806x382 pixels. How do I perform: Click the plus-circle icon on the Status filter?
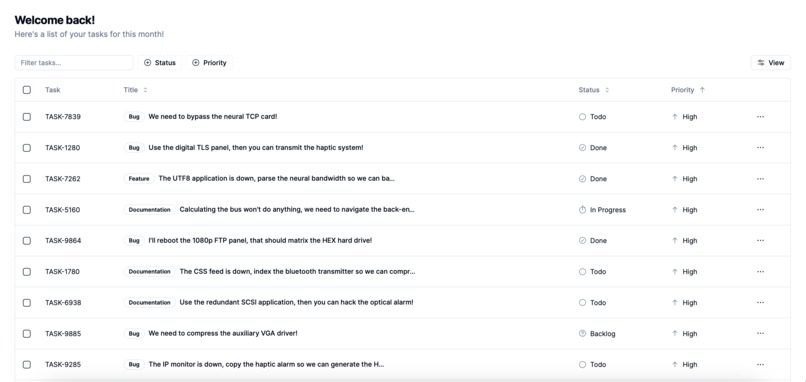[148, 63]
